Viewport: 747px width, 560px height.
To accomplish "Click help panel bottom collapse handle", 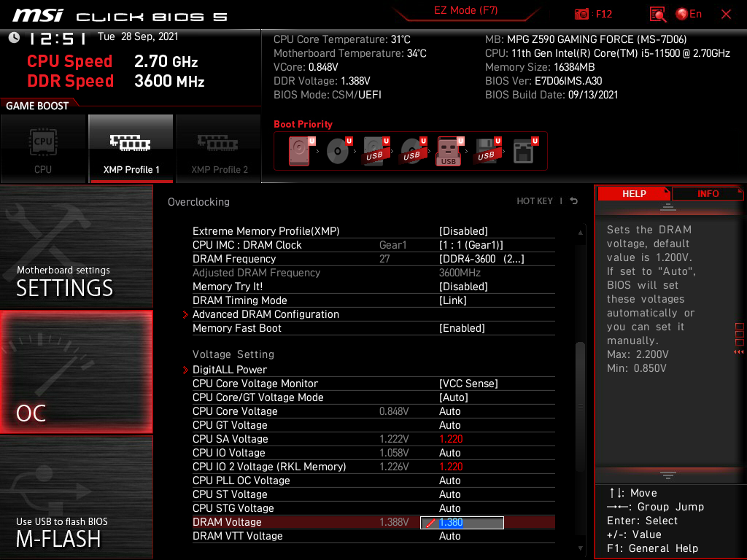I will [668, 475].
